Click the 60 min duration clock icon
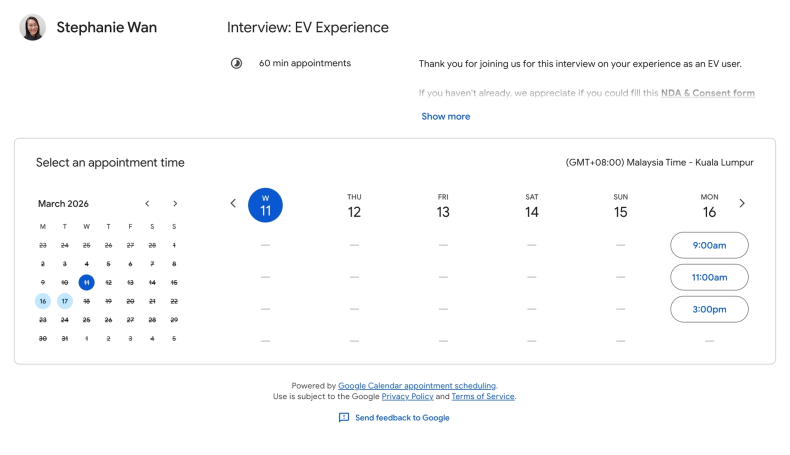Viewport: 790px width, 455px height. coord(237,64)
